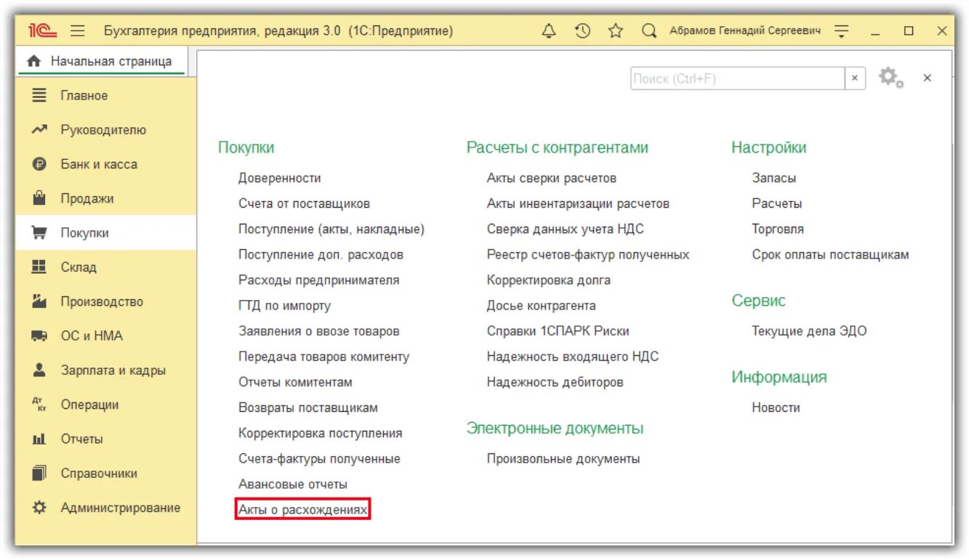Open Счета от поставщиков
This screenshot has width=969, height=560.
(x=305, y=203)
